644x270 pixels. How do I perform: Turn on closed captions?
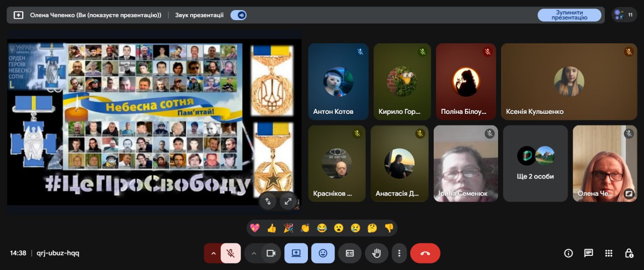click(350, 253)
